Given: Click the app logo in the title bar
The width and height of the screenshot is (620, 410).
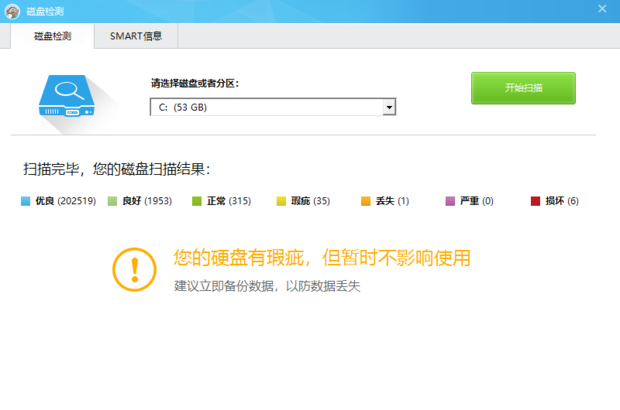Looking at the screenshot, I should 12,11.
